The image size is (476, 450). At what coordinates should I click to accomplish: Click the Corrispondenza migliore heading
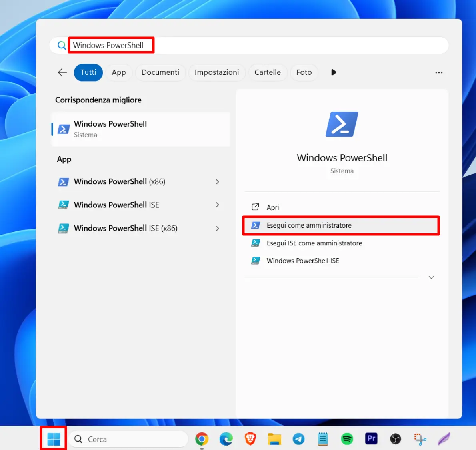pyautogui.click(x=98, y=100)
